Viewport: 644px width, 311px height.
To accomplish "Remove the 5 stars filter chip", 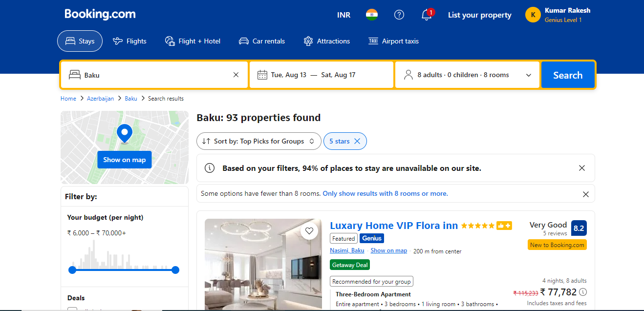I will (357, 141).
